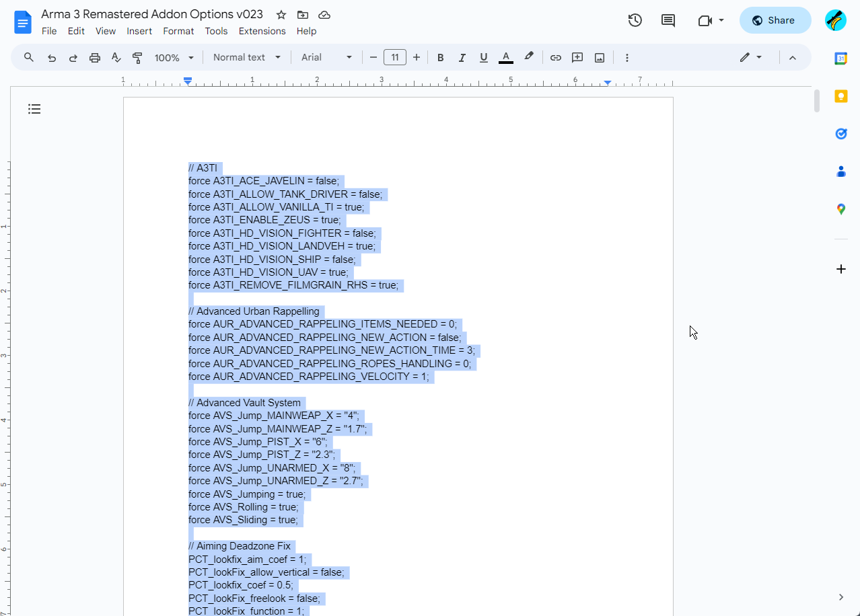Click the font size field 11
The width and height of the screenshot is (860, 616).
[x=395, y=58]
